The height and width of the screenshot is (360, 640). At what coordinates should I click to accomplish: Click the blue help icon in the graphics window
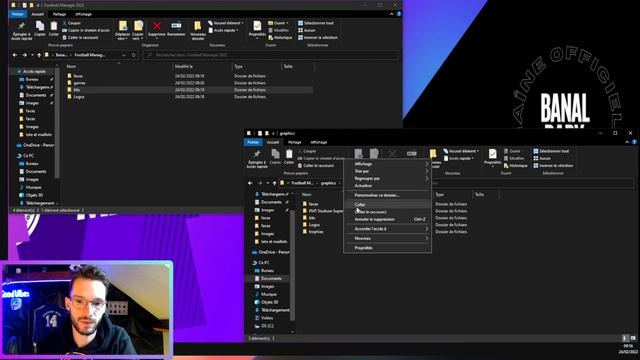click(634, 142)
